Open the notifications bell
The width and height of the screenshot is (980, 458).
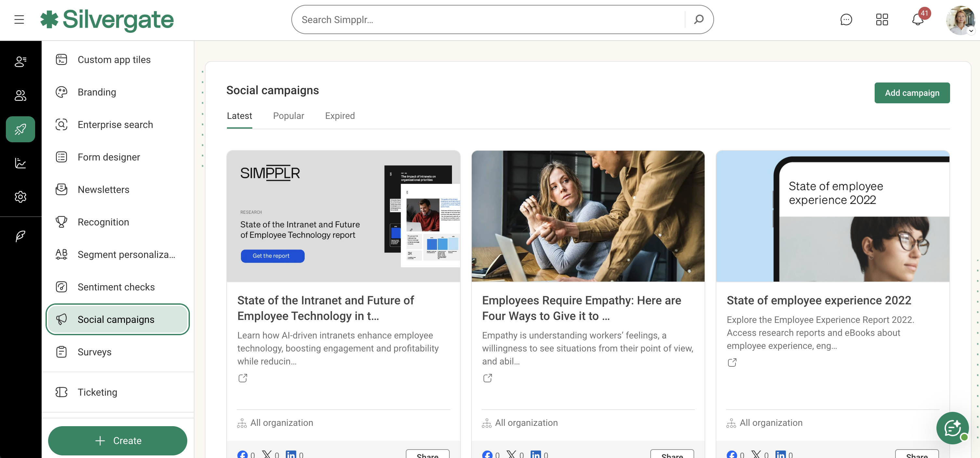click(918, 20)
